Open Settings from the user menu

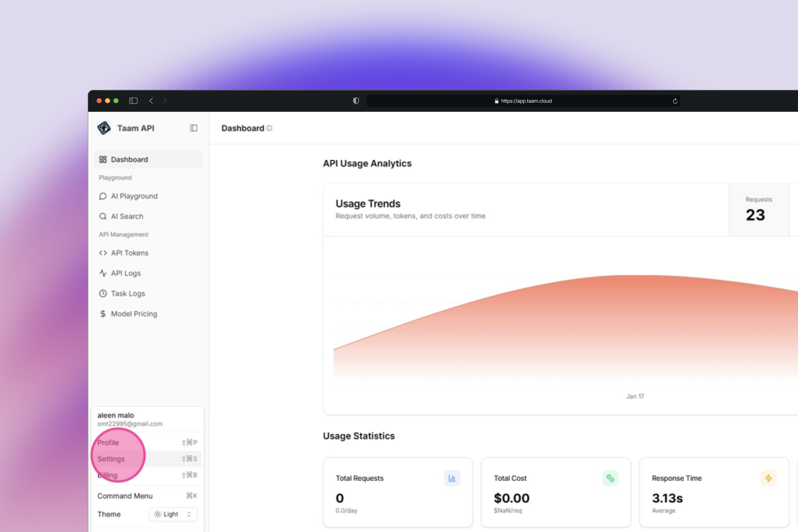point(111,459)
